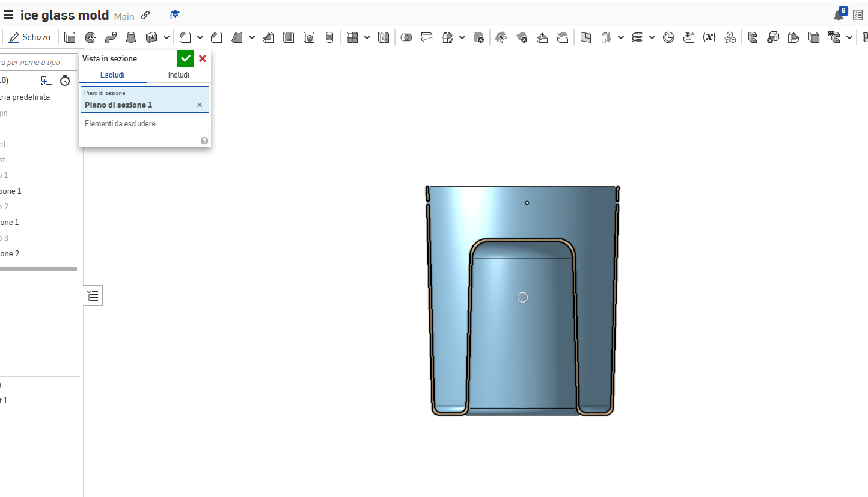Viewport: 868px width, 497px height.
Task: Click the feature list rollback bar
Action: [x=38, y=269]
